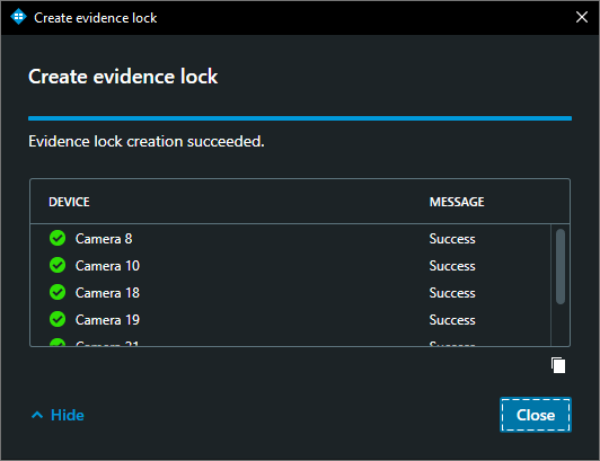Copy results using the clipboard icon

559,365
